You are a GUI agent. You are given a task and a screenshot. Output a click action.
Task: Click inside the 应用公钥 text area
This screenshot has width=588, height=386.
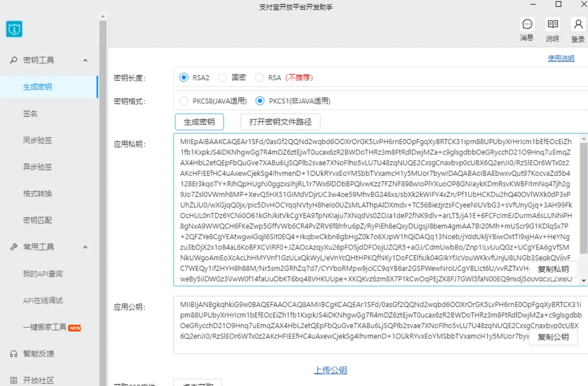pos(380,325)
